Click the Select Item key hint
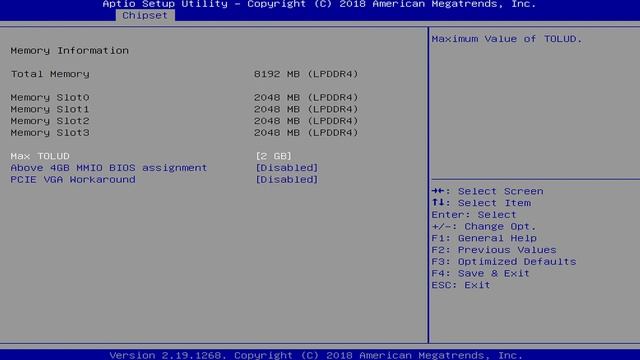This screenshot has height=360, width=640. click(x=481, y=203)
